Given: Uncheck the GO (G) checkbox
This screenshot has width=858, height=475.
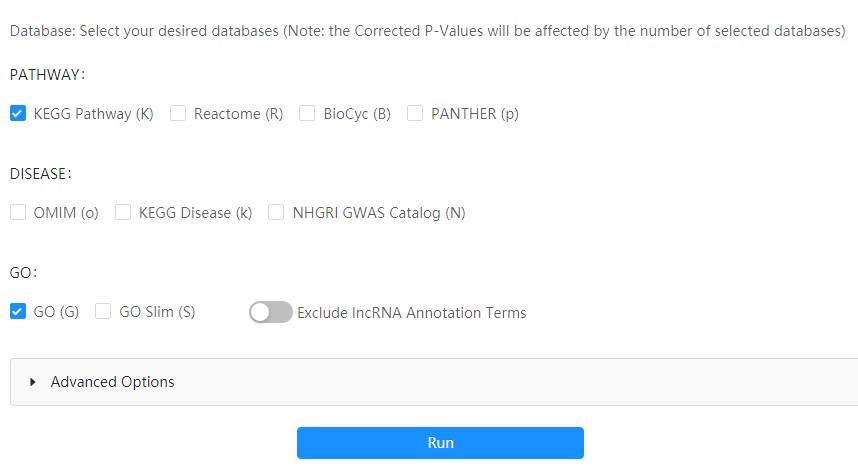Looking at the screenshot, I should tap(18, 311).
